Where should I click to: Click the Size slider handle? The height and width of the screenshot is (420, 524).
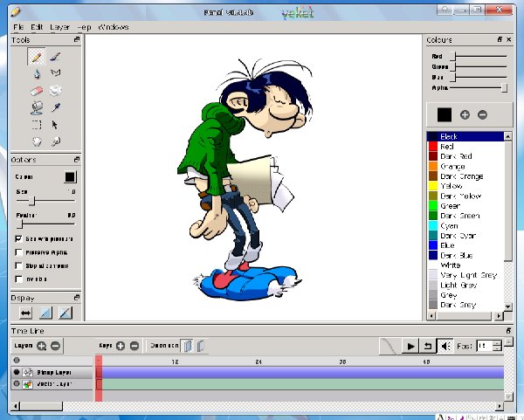(32, 201)
